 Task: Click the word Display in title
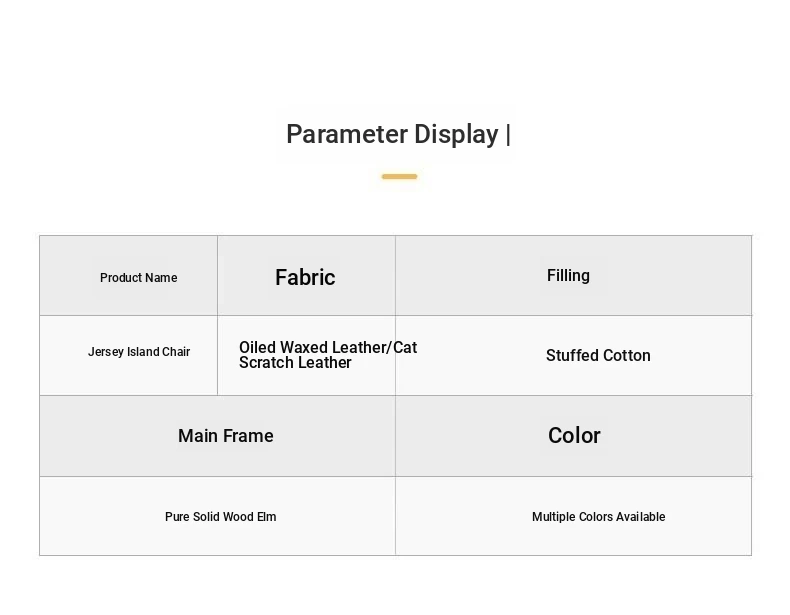[x=456, y=134]
